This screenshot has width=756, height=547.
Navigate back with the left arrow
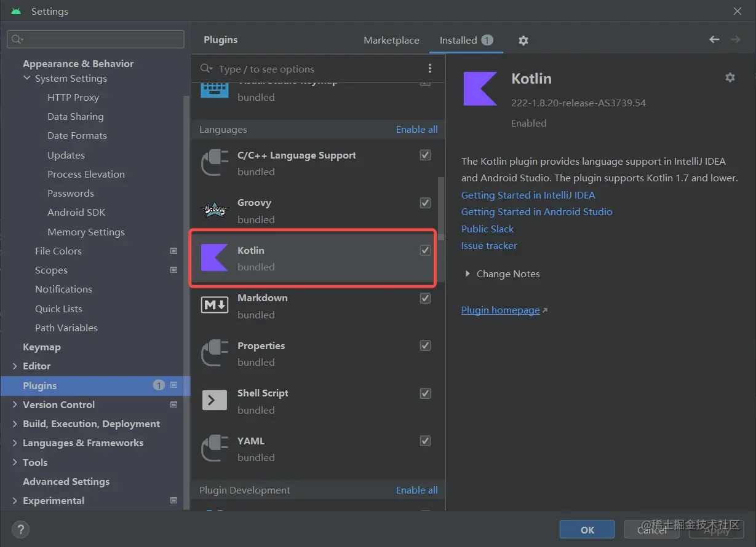click(x=714, y=39)
